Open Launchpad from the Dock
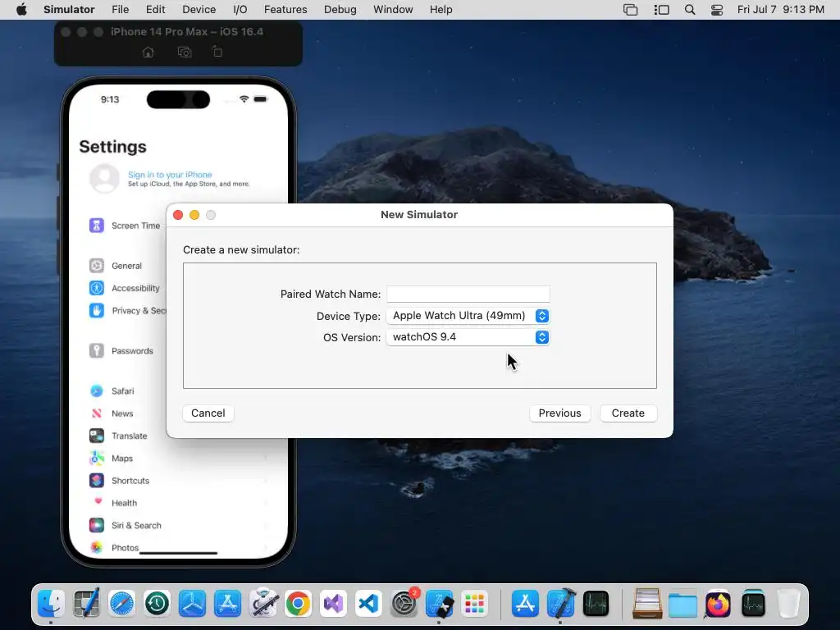Screen dimensions: 840x630 [475, 604]
